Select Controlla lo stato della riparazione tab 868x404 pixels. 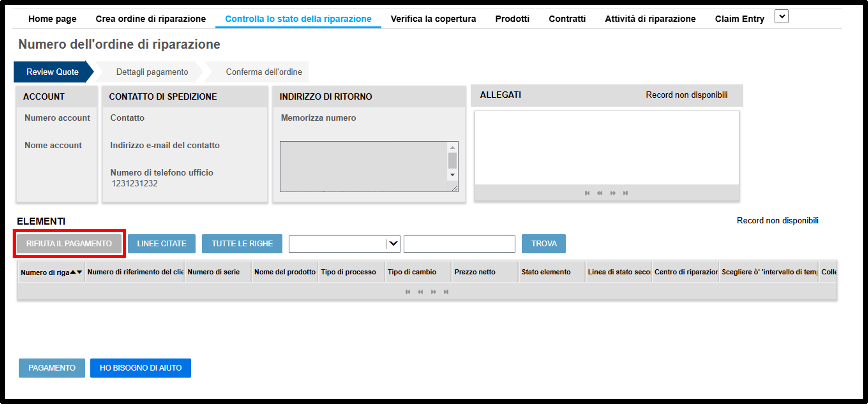tap(298, 19)
